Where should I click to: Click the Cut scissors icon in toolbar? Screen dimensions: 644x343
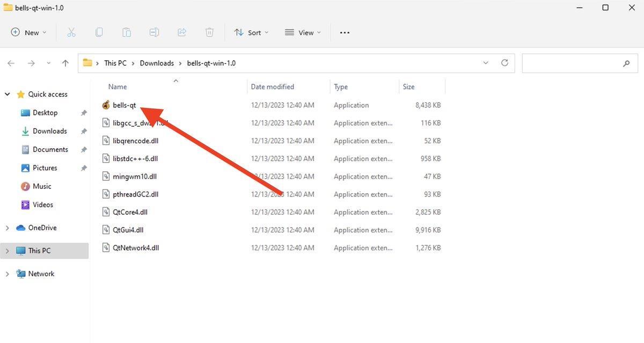point(71,32)
